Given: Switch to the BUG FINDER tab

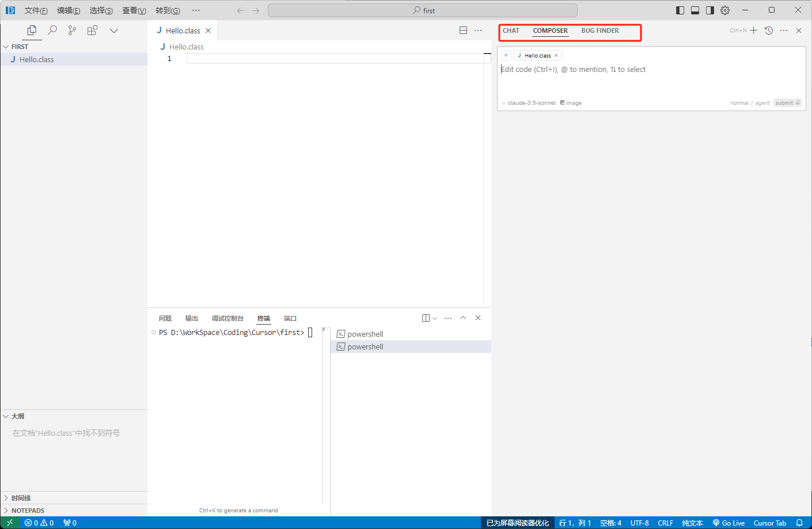Looking at the screenshot, I should click(599, 31).
